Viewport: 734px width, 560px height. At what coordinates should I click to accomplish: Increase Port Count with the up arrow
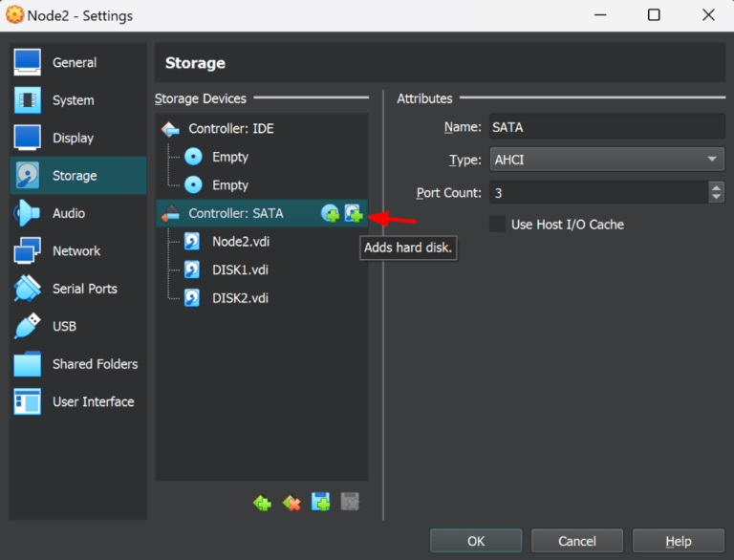pos(717,187)
